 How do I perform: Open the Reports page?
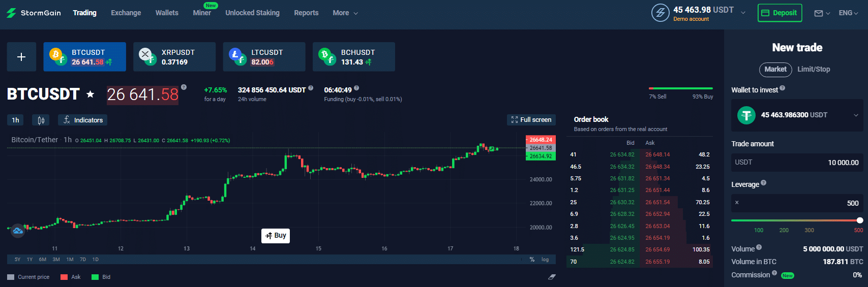(x=306, y=13)
